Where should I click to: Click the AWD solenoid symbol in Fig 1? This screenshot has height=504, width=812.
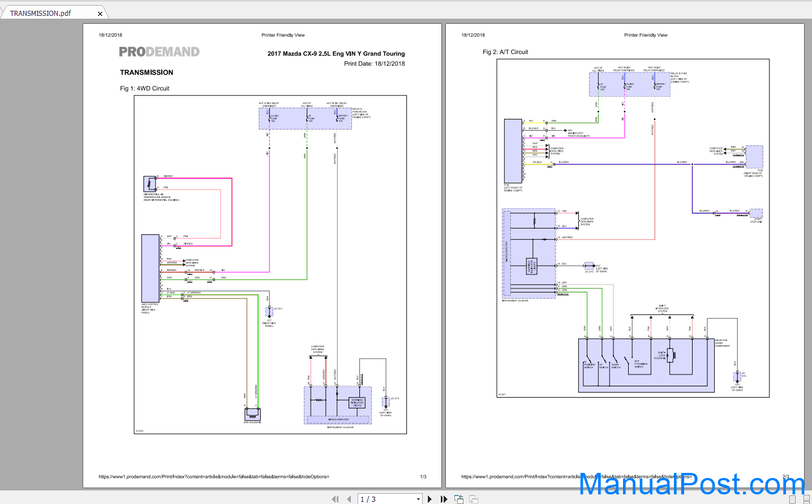pos(252,414)
